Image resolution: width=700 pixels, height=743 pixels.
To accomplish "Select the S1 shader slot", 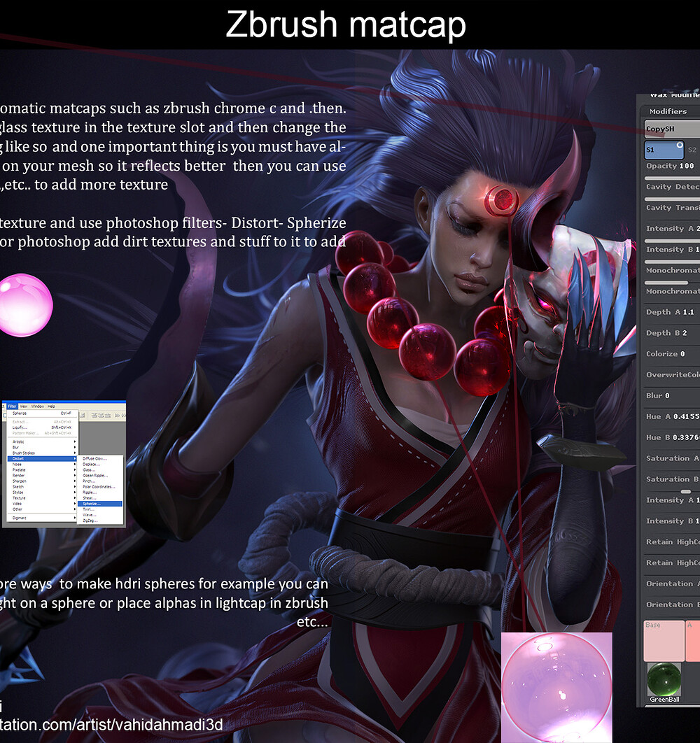I will [x=664, y=150].
